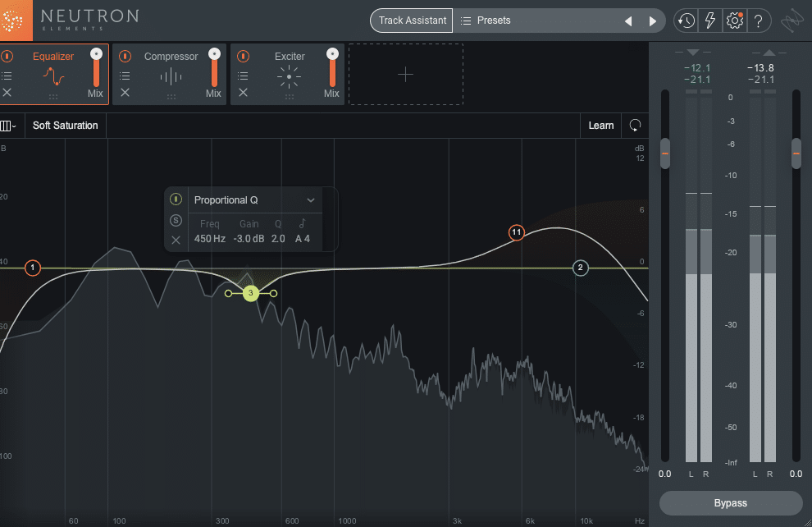The image size is (812, 527).
Task: Click the reset EQ circular arrow icon
Action: [635, 126]
